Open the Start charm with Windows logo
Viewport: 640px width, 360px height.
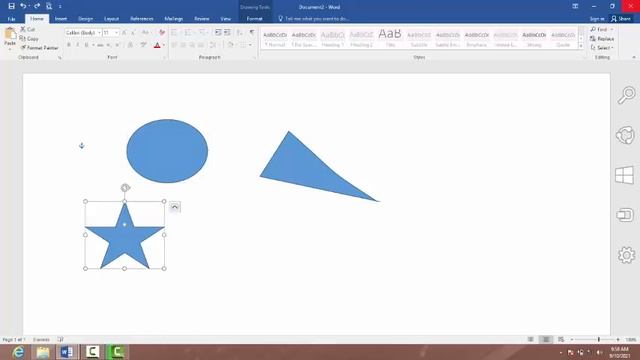pyautogui.click(x=624, y=175)
